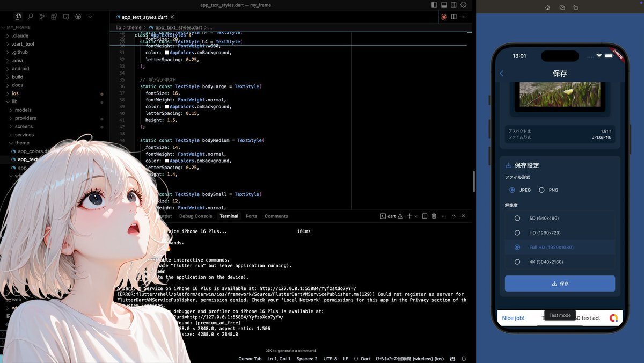644x363 pixels.
Task: Expand the android folder
Action: pos(20,69)
